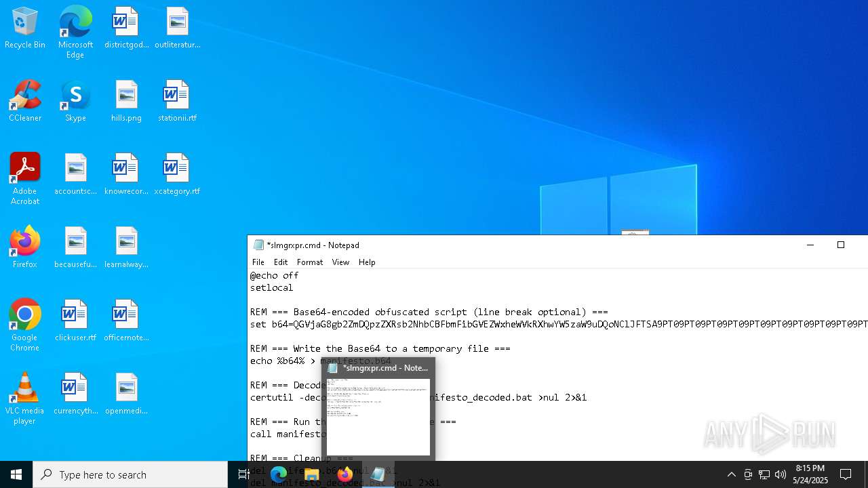Click the Windows Start button
868x488 pixels.
[16, 474]
